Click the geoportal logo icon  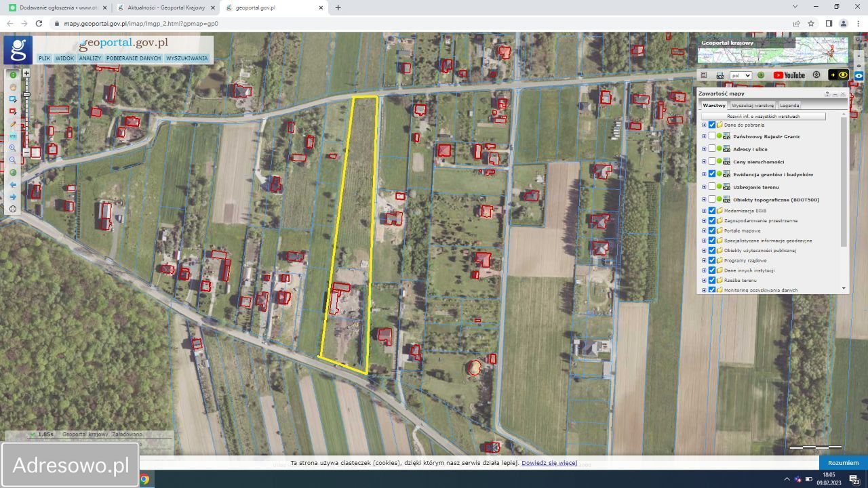(x=18, y=50)
